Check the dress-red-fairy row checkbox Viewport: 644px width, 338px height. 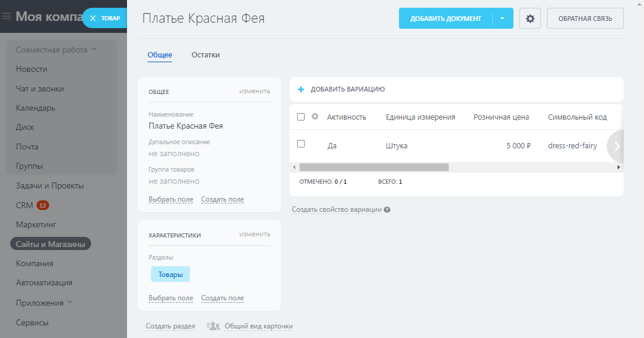(301, 144)
